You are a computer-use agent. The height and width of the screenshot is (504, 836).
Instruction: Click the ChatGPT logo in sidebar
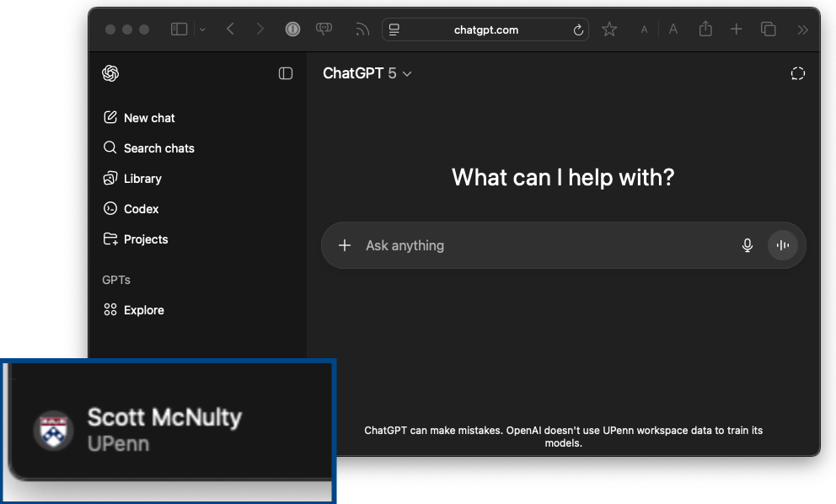[110, 73]
